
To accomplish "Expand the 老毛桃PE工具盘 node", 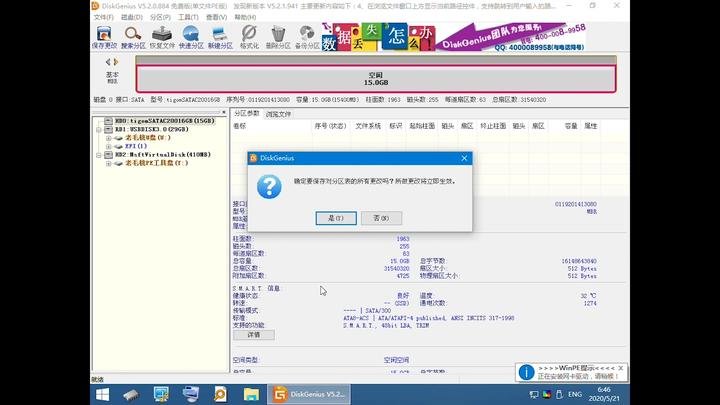I will (108, 163).
